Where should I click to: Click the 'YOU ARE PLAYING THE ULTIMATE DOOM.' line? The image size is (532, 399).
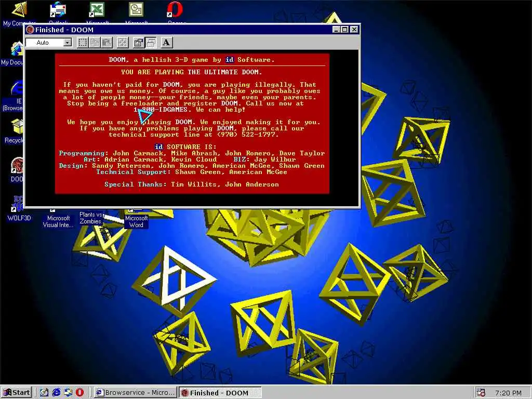click(x=191, y=72)
